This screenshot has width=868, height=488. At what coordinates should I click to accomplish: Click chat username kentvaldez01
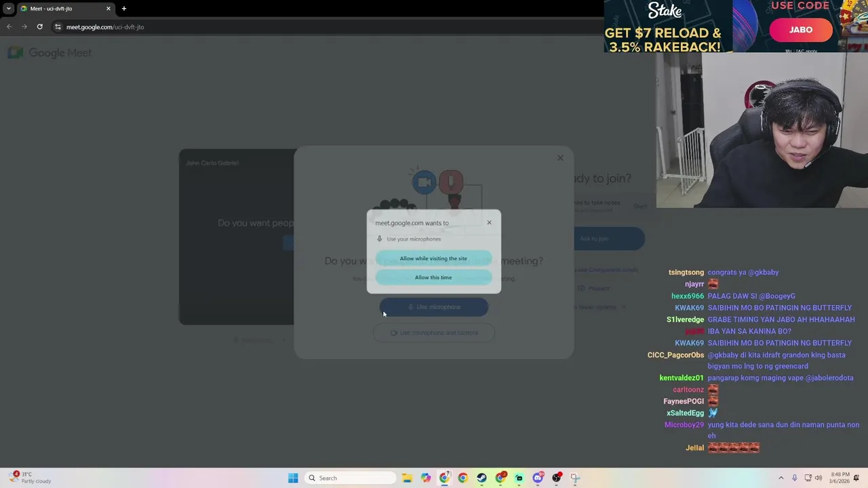click(x=682, y=378)
